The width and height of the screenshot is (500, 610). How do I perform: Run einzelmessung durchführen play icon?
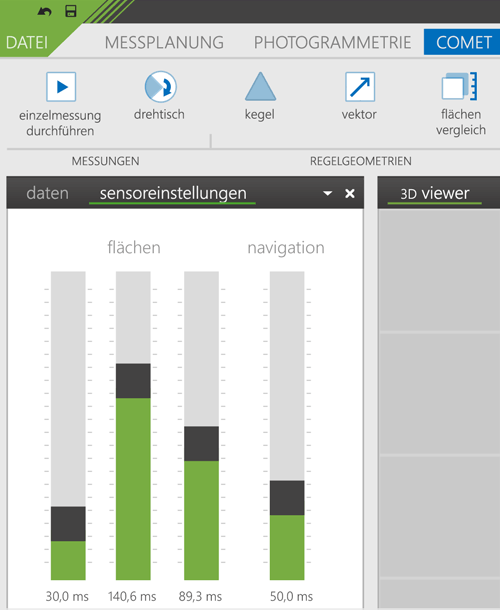(61, 87)
